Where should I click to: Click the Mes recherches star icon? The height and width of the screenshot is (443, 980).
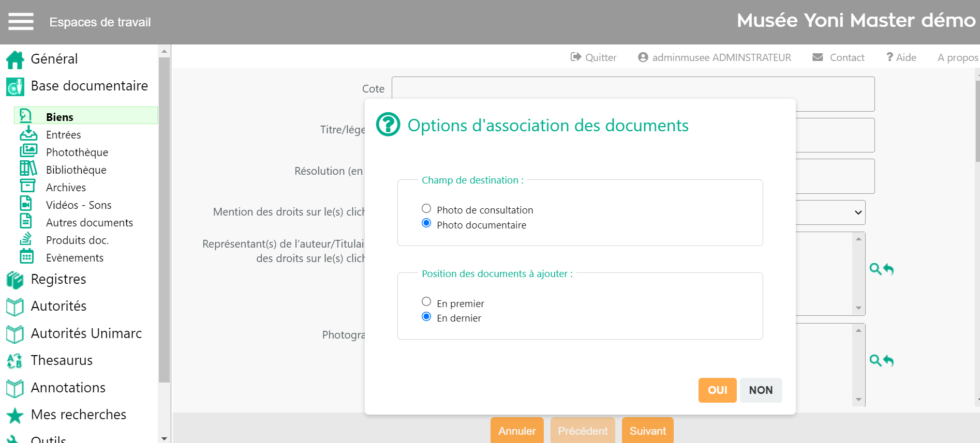click(x=15, y=415)
